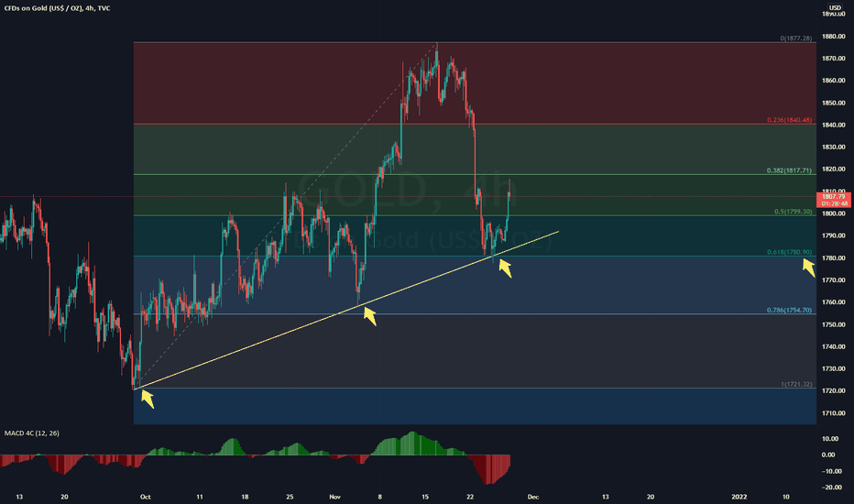Click the 0.5(1799.30) Fibonacci level label
This screenshot has width=854, height=504.
pyautogui.click(x=793, y=212)
